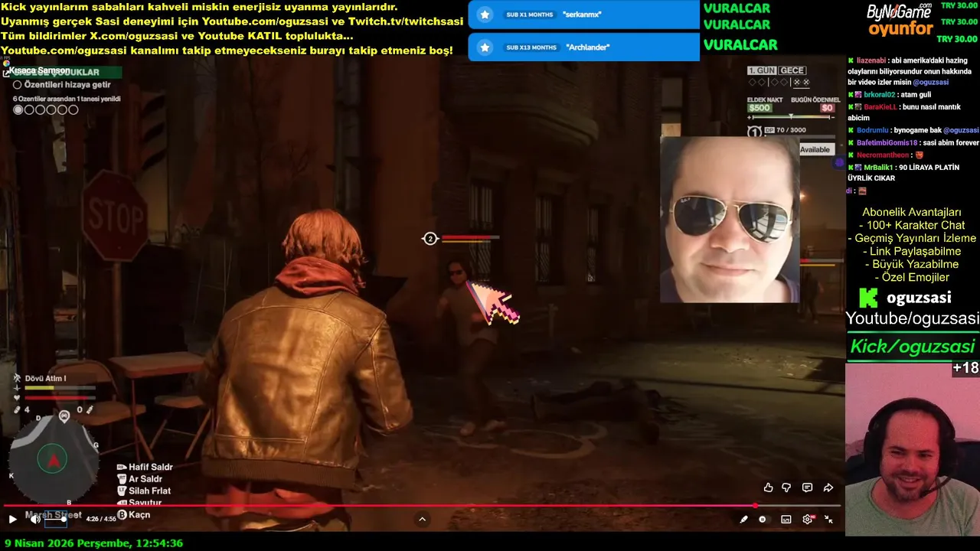
Task: Click the cash balance slider bar
Action: coord(791,117)
